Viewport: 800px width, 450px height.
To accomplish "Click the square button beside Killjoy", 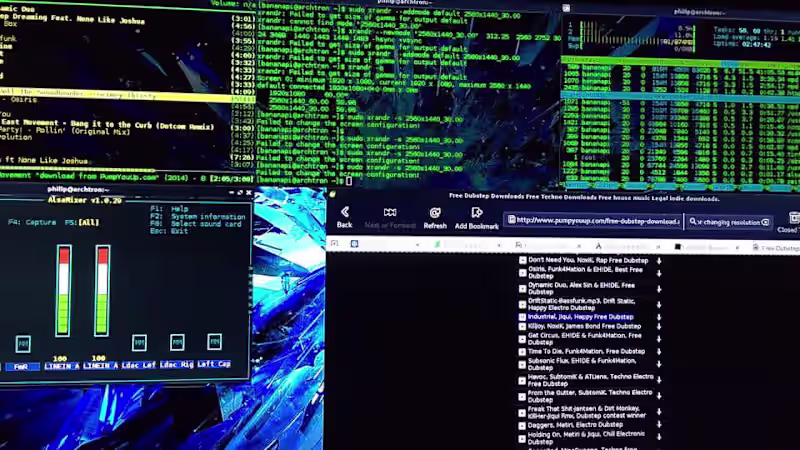I will click(522, 327).
